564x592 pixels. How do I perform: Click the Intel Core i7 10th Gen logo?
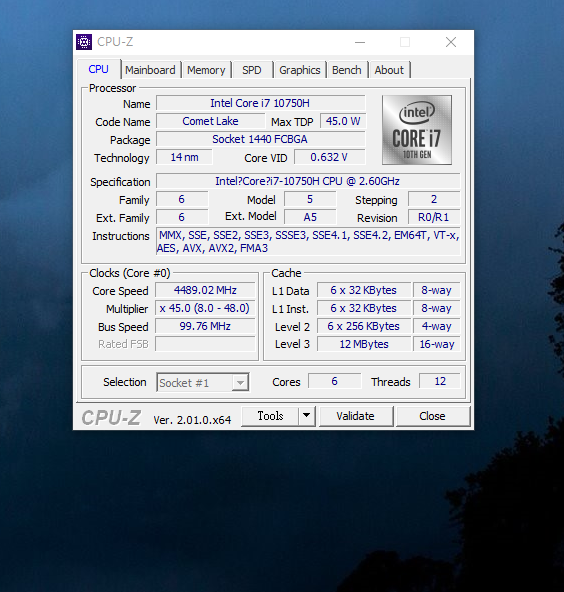pyautogui.click(x=417, y=130)
